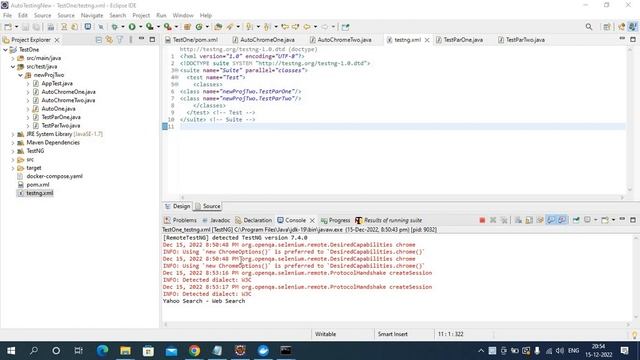Select pom.xml in Project Explorer

[x=38, y=184]
